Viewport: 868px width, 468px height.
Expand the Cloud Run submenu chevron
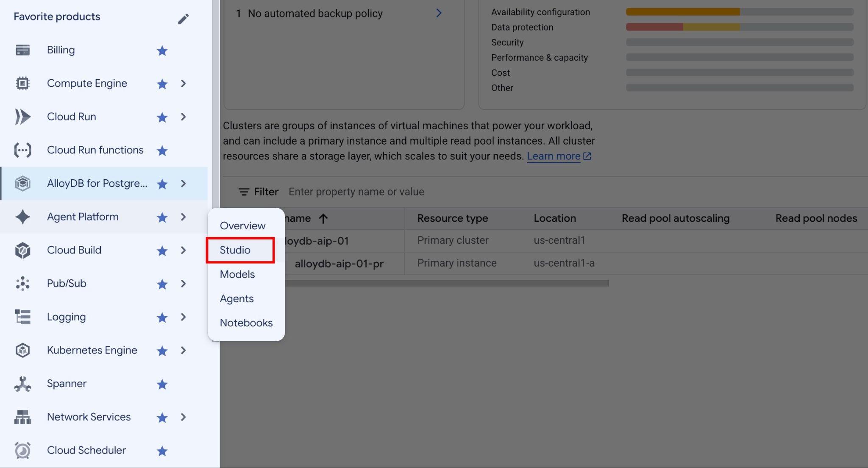pos(183,117)
